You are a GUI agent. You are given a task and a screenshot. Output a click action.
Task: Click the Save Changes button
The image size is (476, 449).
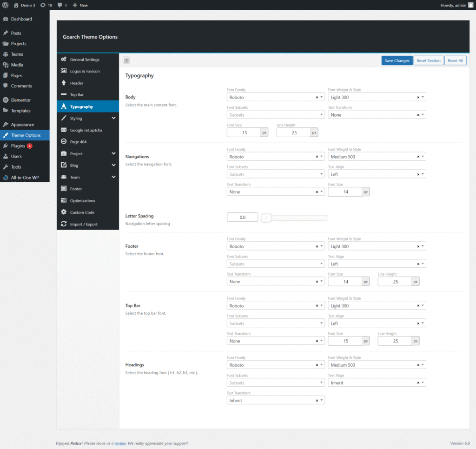coord(397,60)
